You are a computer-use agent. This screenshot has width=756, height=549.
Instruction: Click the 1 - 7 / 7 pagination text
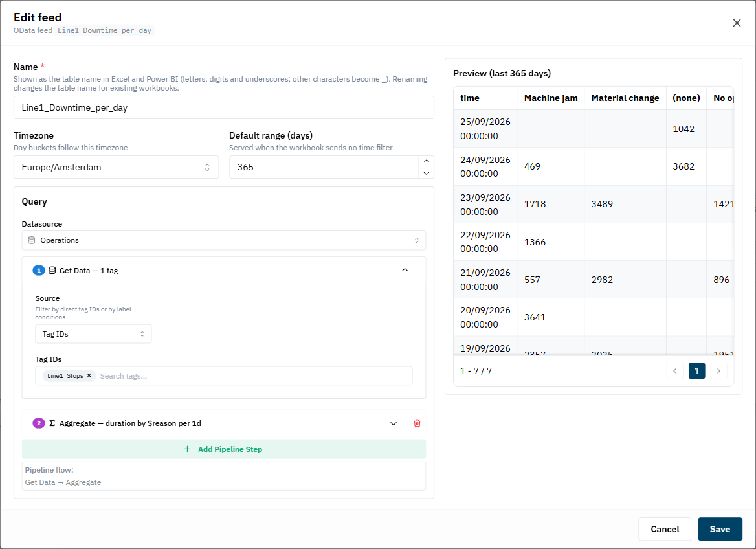[x=476, y=371]
